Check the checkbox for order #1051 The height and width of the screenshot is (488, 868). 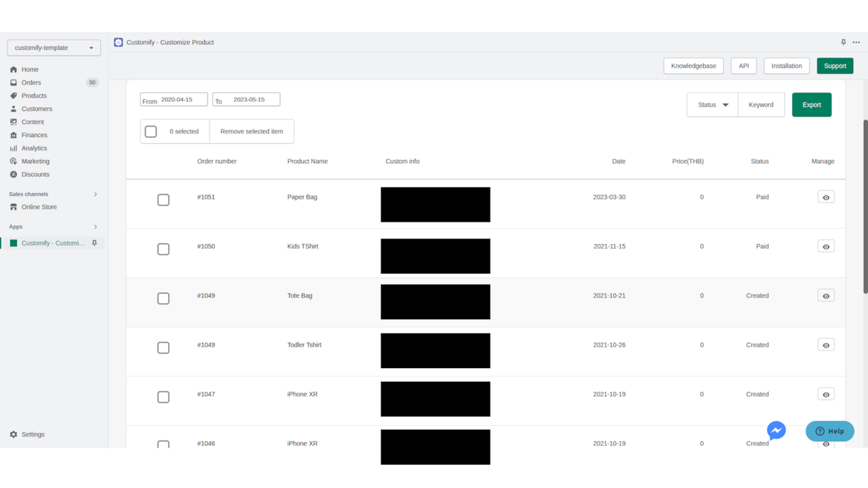(163, 200)
